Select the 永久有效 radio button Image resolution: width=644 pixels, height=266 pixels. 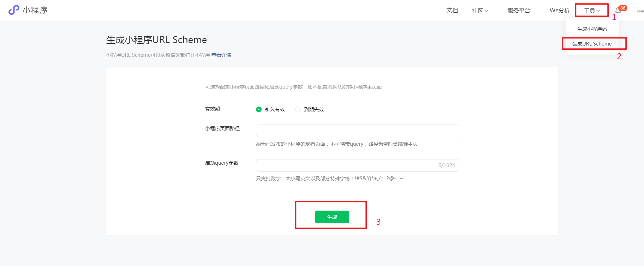click(259, 109)
